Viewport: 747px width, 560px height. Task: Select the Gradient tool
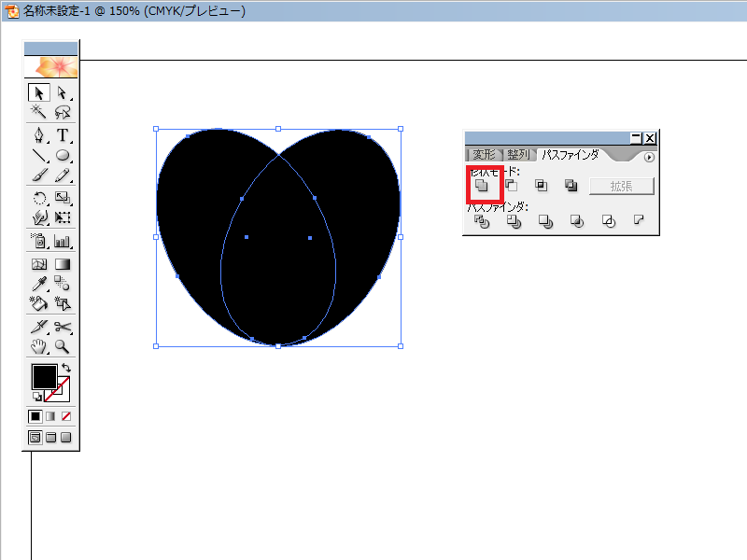click(62, 264)
